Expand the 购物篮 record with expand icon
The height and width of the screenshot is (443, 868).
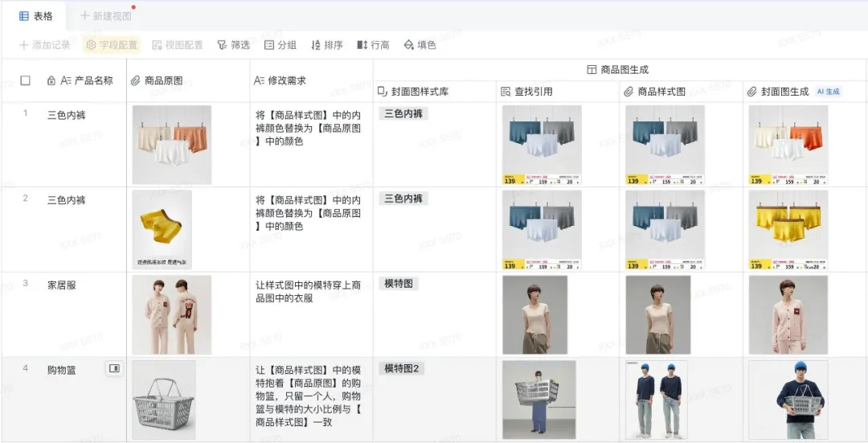[x=115, y=368]
